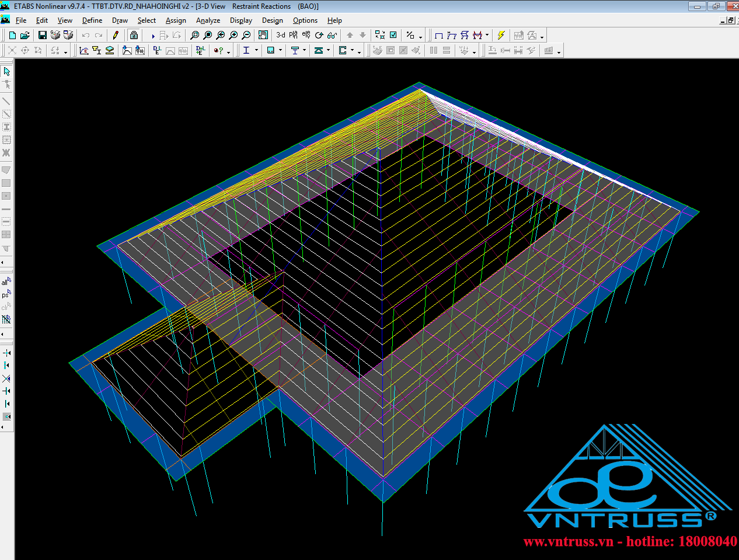Screen dimensions: 739x560
Task: Expand the concrete frame design dropdown arrow
Action: point(281,51)
